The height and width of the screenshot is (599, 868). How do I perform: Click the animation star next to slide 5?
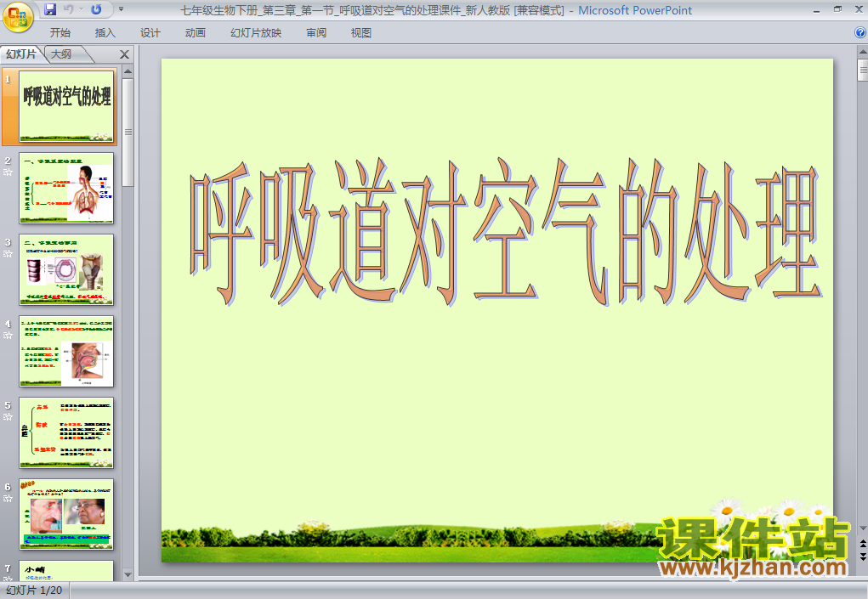(8, 417)
